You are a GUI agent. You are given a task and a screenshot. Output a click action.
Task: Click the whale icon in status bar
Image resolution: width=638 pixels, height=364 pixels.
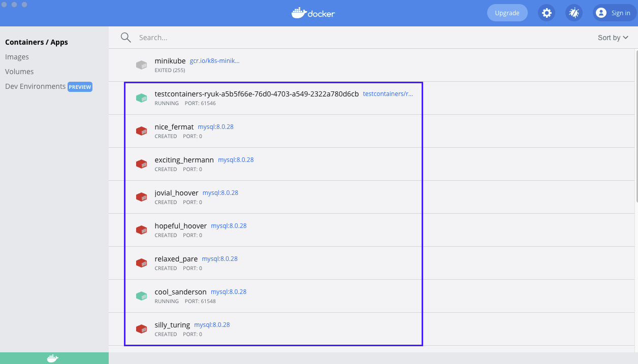point(53,358)
